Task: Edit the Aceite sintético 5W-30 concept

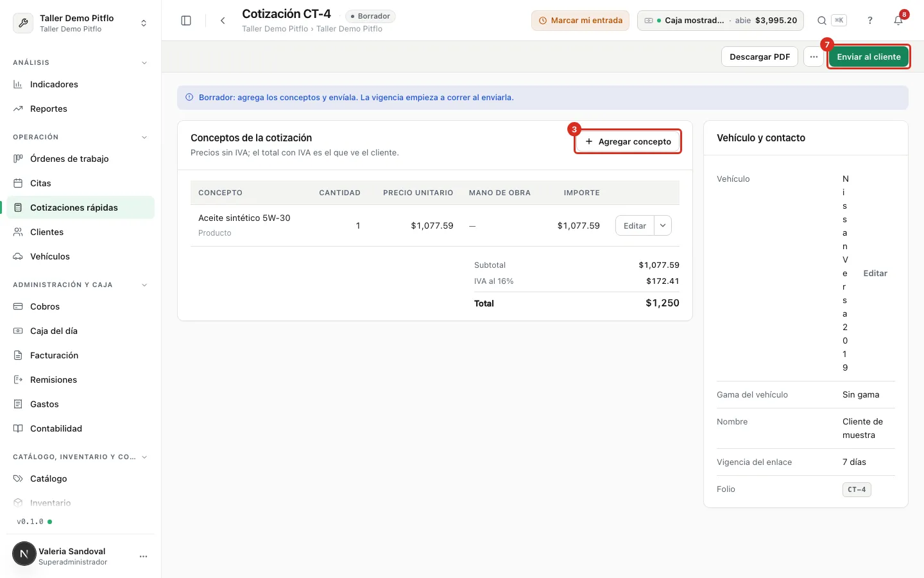Action: 635,225
